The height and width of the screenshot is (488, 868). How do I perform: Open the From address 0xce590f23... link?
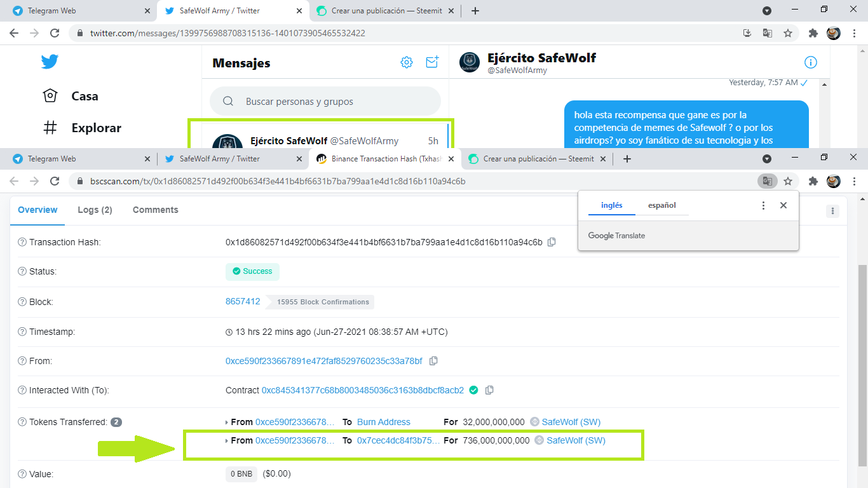coord(324,361)
